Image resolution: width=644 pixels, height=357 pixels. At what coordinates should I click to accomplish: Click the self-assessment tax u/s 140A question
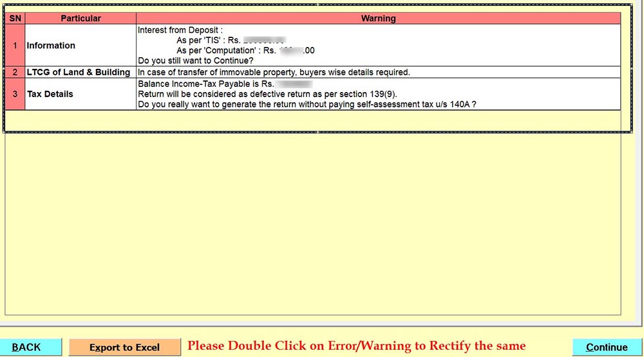point(307,104)
